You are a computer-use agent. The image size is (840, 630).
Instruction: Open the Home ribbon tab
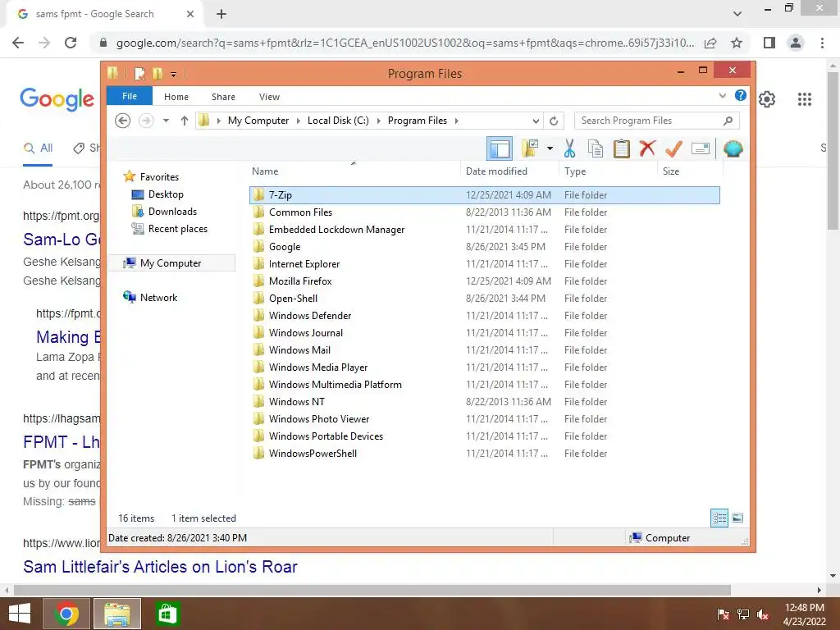click(176, 97)
